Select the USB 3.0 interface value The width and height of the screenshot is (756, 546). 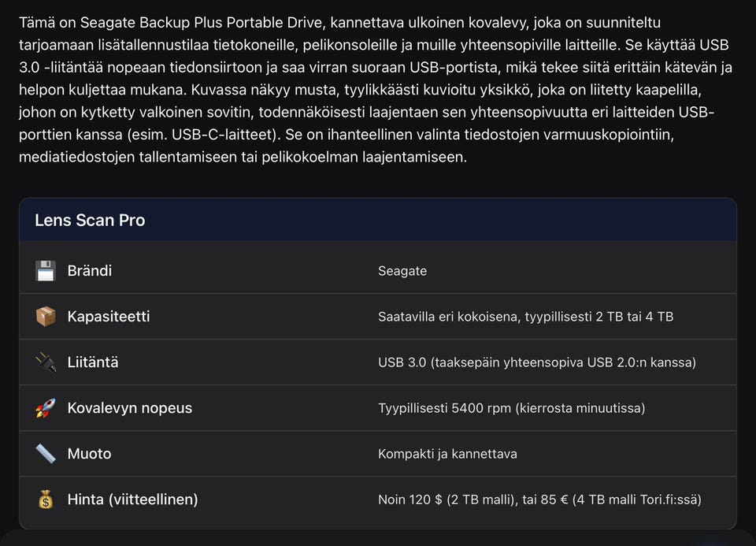point(536,362)
